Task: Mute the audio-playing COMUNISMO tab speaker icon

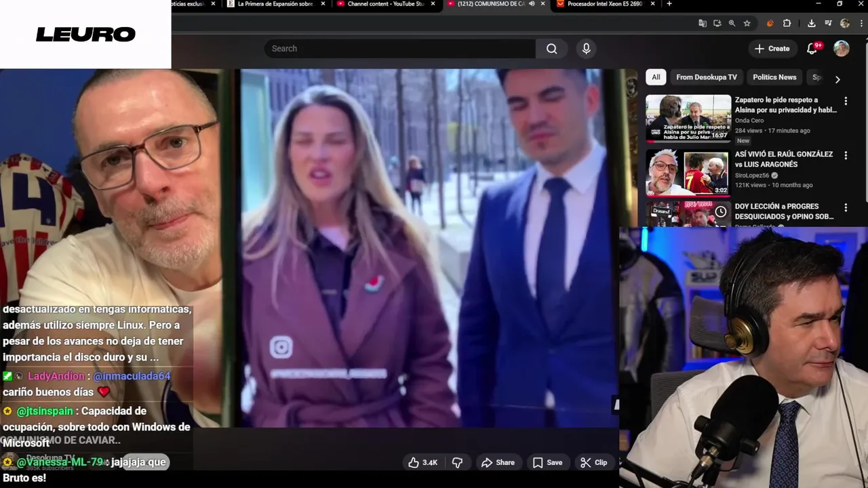Action: point(532,4)
